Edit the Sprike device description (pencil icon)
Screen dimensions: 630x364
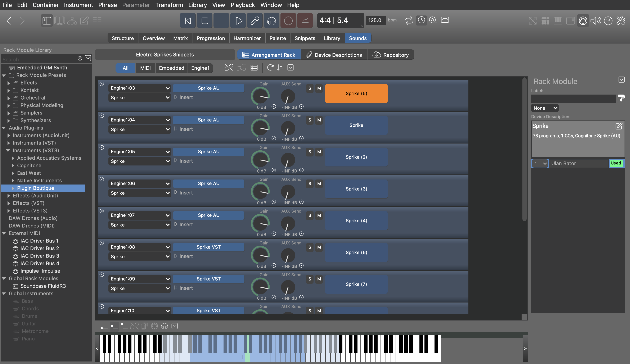619,126
